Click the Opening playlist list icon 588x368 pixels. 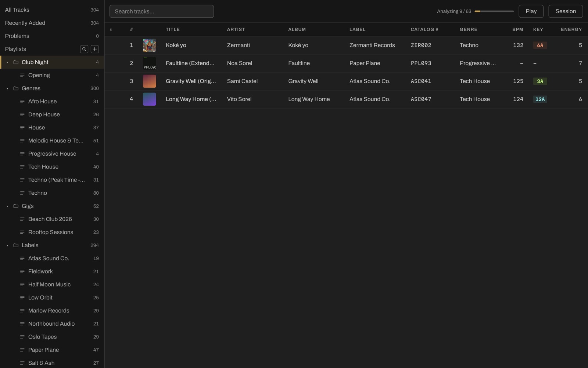(22, 75)
